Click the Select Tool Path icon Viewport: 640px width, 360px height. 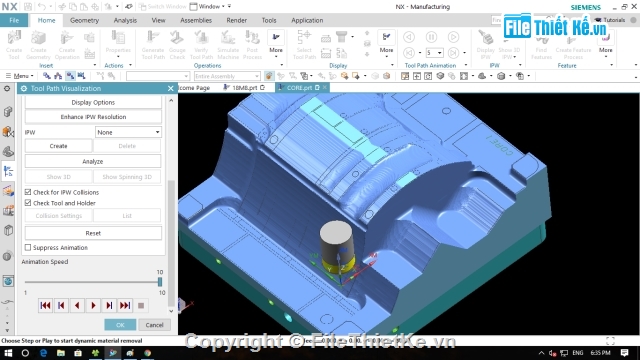pyautogui.click(x=304, y=45)
